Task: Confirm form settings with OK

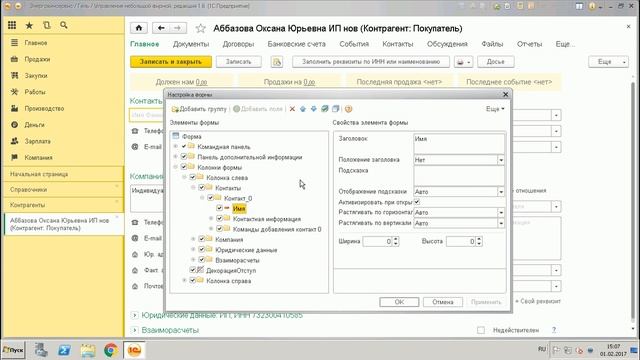Action: coord(399,302)
